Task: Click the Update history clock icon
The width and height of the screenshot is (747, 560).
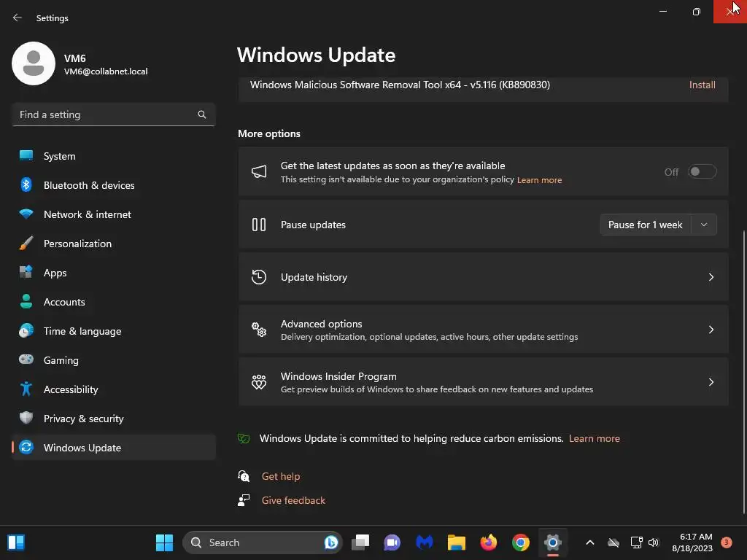Action: click(259, 277)
